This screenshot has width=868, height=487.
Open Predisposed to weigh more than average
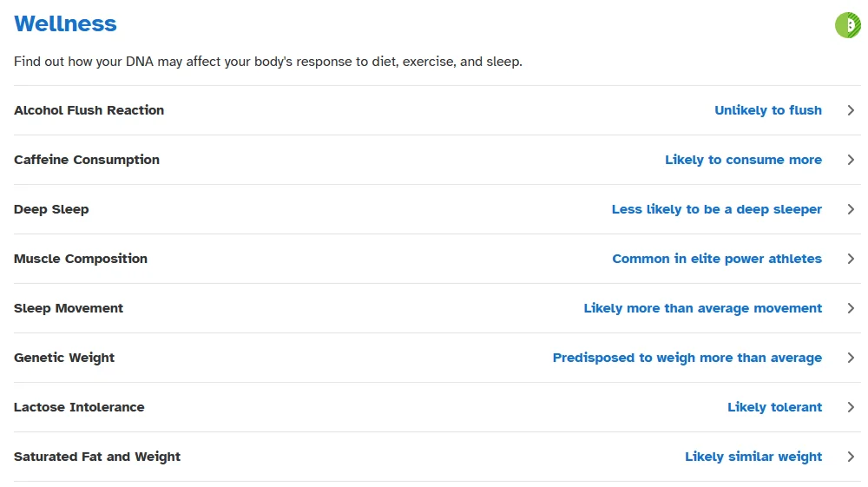click(687, 358)
